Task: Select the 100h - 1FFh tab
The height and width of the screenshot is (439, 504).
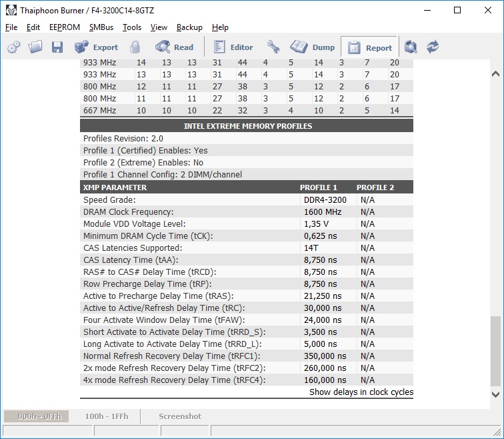Action: coord(107,416)
